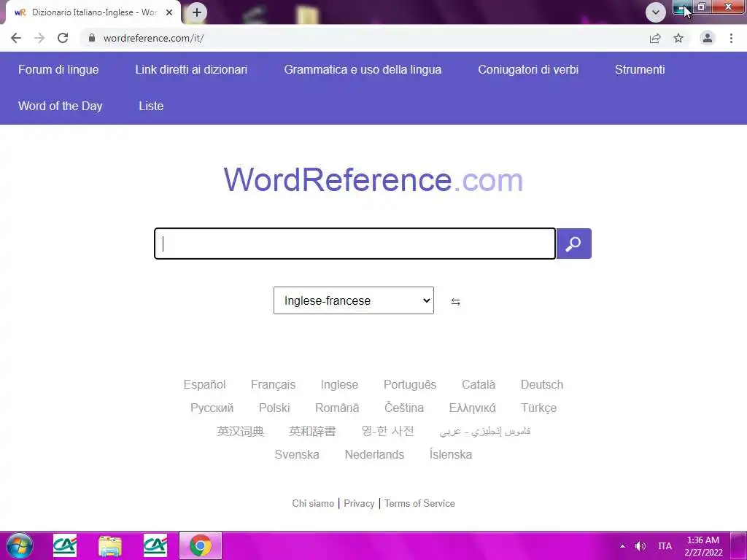This screenshot has width=747, height=560.
Task: Open the first CA taskbar icon
Action: 65,545
